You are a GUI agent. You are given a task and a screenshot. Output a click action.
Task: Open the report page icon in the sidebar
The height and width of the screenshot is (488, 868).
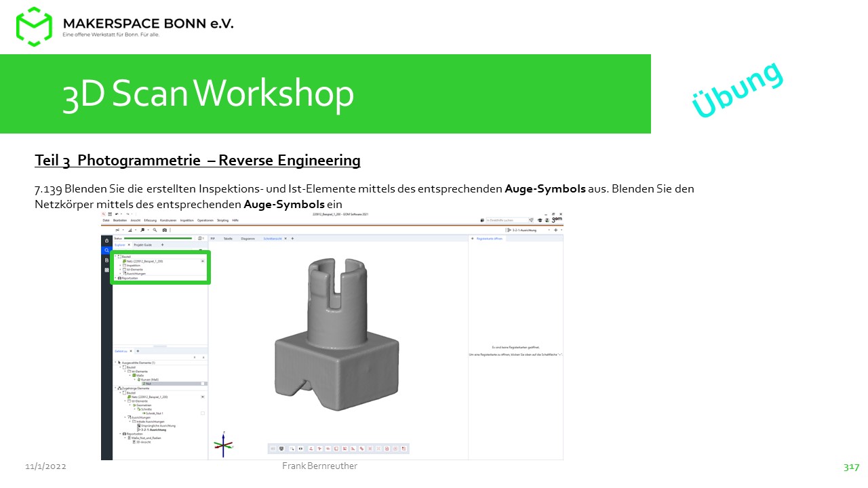106,260
